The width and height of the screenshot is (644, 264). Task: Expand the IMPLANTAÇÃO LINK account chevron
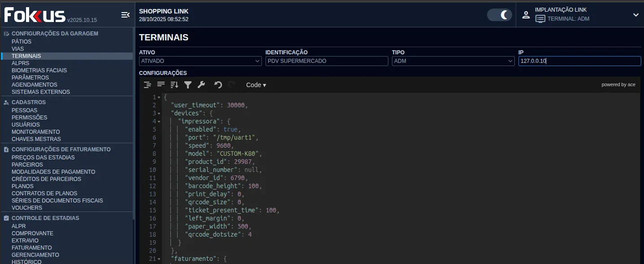(x=635, y=14)
